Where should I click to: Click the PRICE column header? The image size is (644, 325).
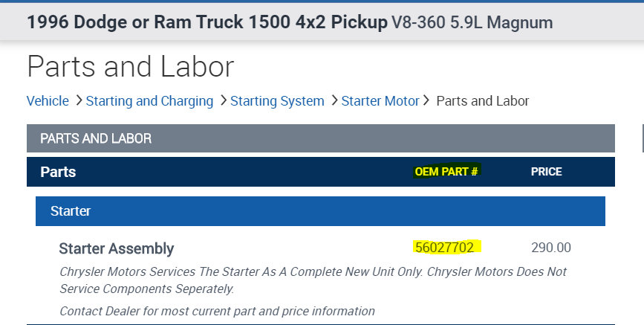[x=546, y=172]
